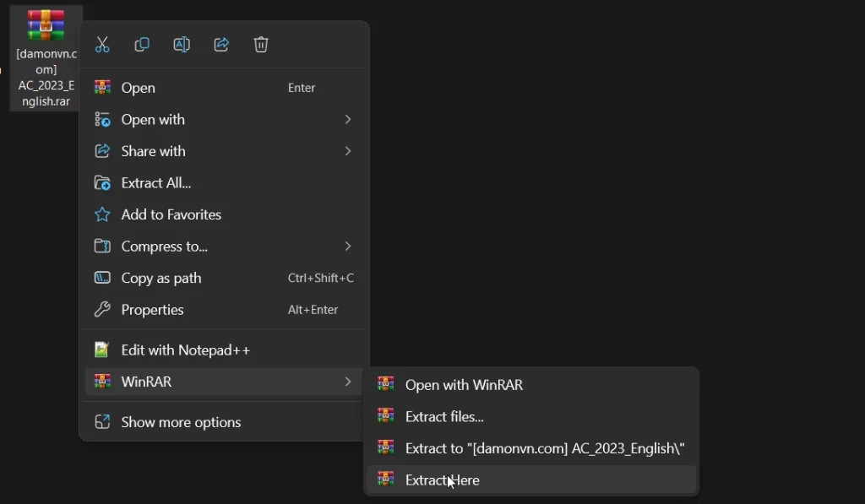This screenshot has height=504, width=865.
Task: Click the star icon beside Add to Favorites
Action: (x=102, y=214)
